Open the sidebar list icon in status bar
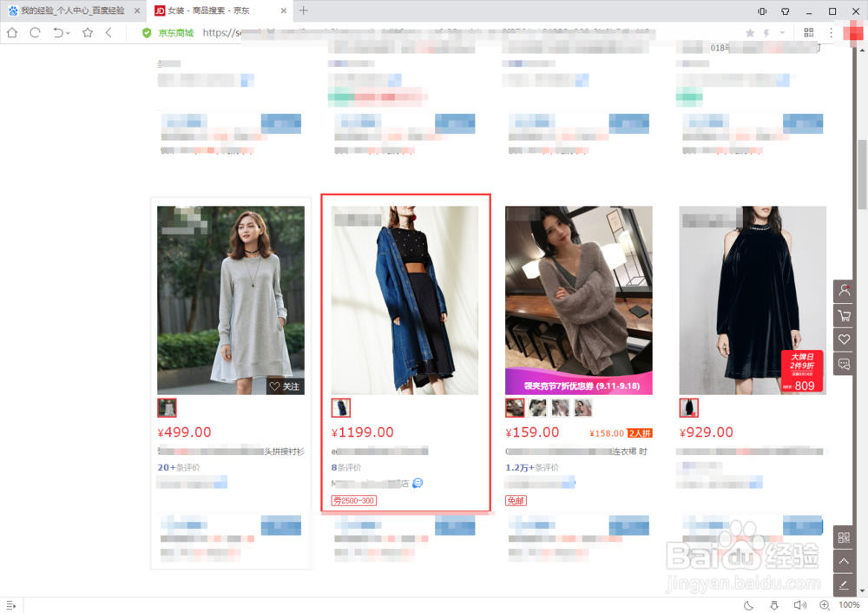 coord(11,605)
